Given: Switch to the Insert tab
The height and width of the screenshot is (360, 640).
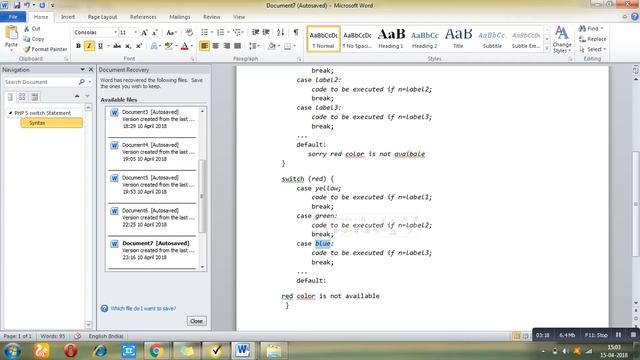Looking at the screenshot, I should click(68, 17).
